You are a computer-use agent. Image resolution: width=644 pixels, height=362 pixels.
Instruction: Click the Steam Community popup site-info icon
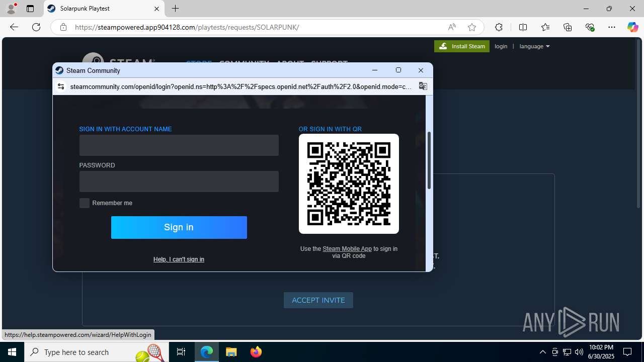point(61,86)
